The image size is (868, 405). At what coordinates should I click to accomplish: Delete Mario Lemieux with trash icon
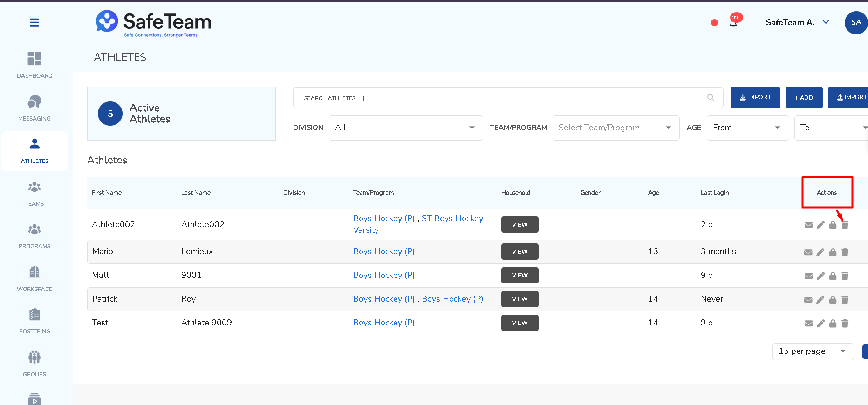pyautogui.click(x=845, y=252)
